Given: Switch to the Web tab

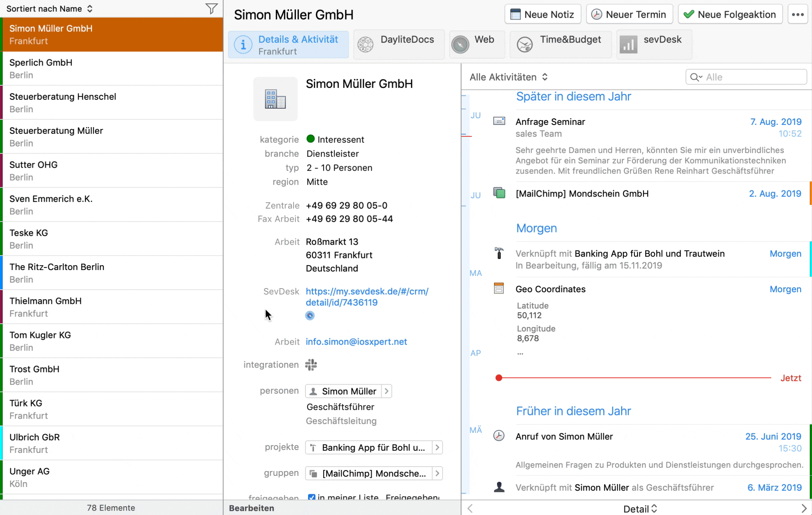Looking at the screenshot, I should pos(477,45).
